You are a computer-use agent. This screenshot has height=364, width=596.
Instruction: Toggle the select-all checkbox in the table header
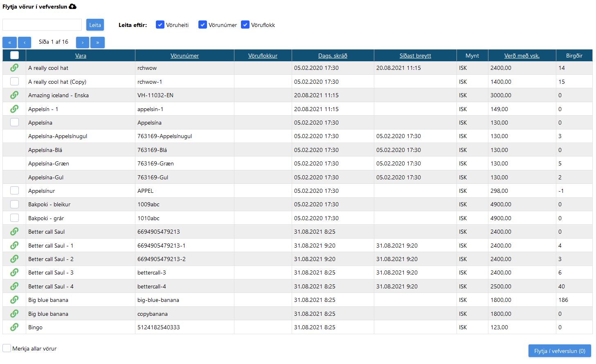point(14,55)
